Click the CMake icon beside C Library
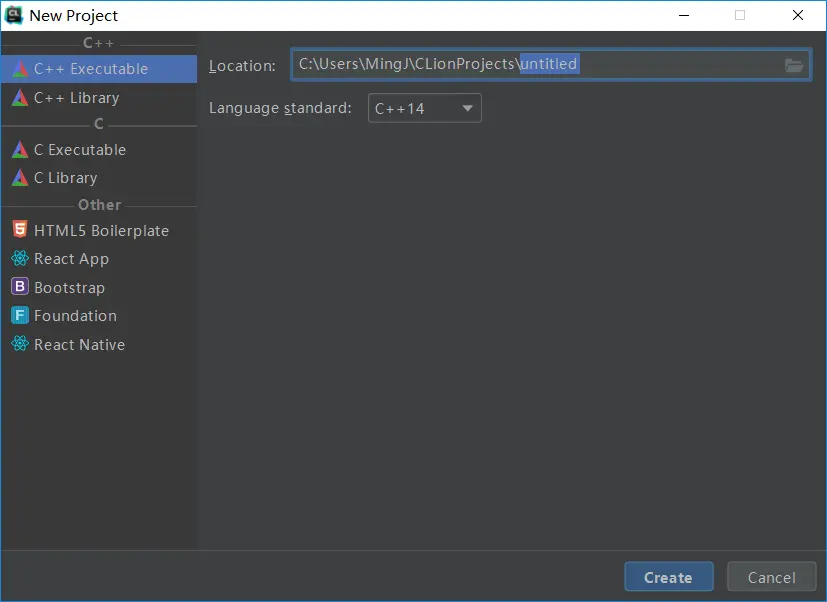The width and height of the screenshot is (827, 602). [x=20, y=177]
